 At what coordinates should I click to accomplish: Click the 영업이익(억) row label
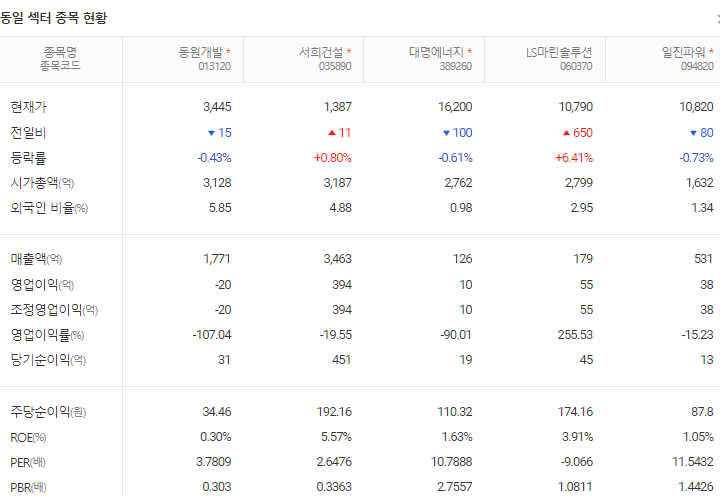[x=42, y=285]
